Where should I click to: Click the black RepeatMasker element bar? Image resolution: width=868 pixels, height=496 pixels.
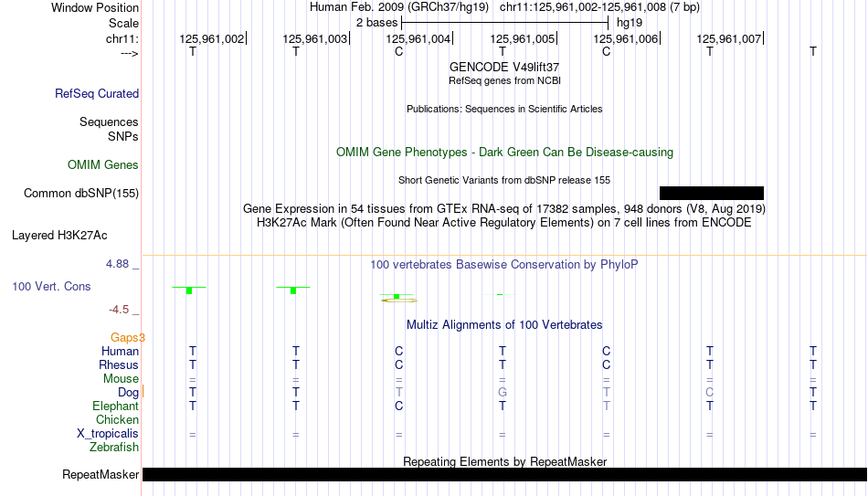click(x=505, y=474)
